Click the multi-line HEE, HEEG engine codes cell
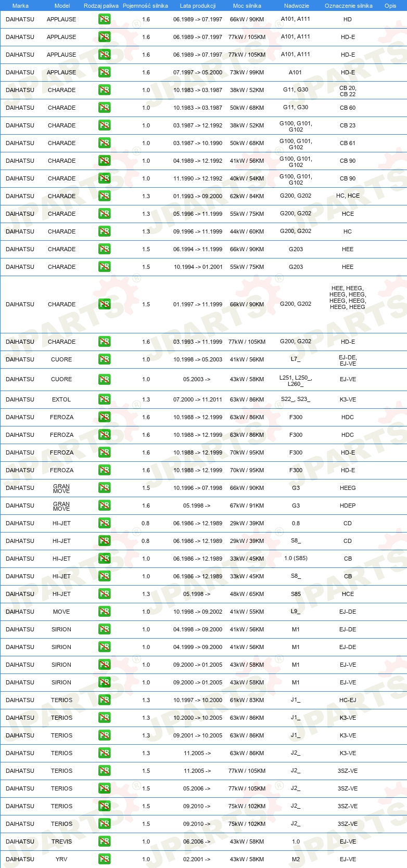407x868 pixels. point(348,297)
